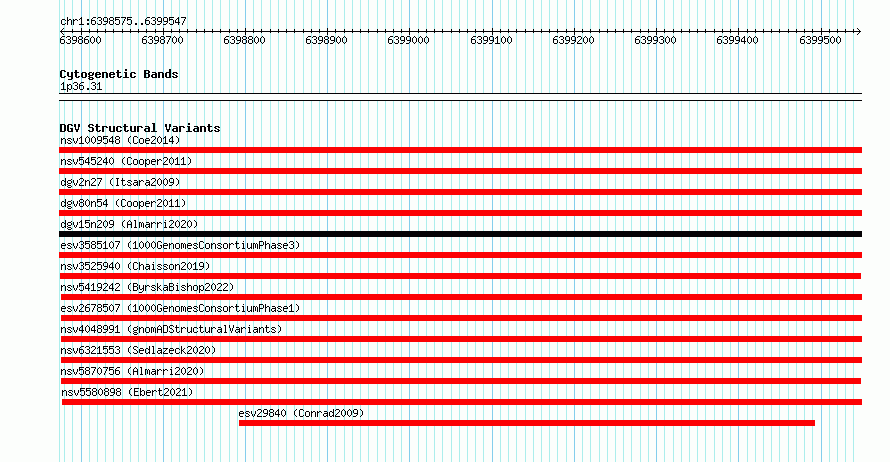Click the nsv1009548 (Coe2014) variant label
The width and height of the screenshot is (890, 462).
[120, 140]
